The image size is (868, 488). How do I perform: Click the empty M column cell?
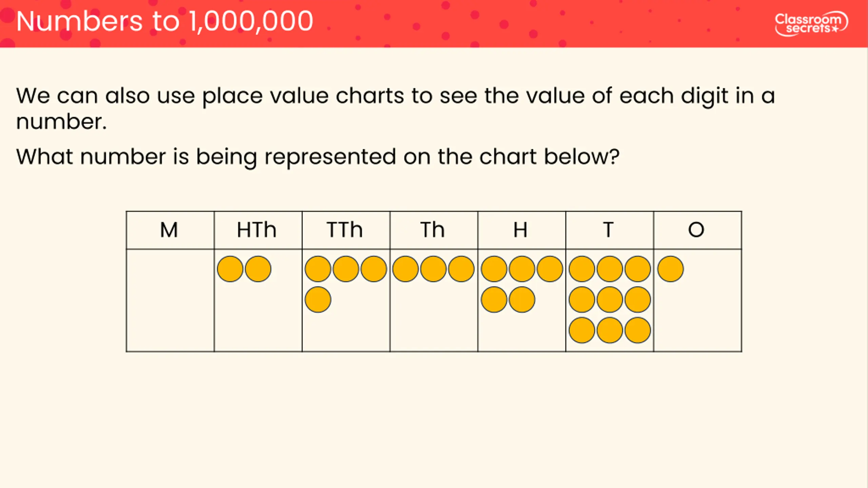170,301
